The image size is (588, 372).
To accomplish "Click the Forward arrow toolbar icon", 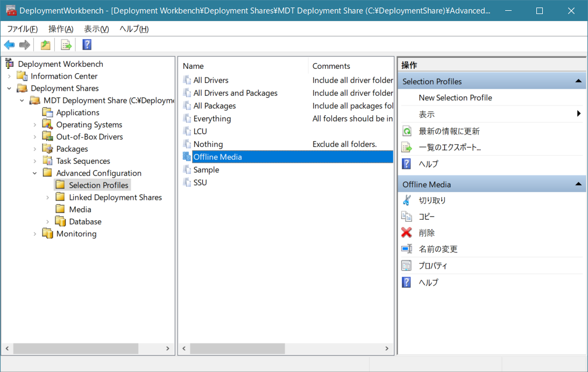I will coord(24,45).
